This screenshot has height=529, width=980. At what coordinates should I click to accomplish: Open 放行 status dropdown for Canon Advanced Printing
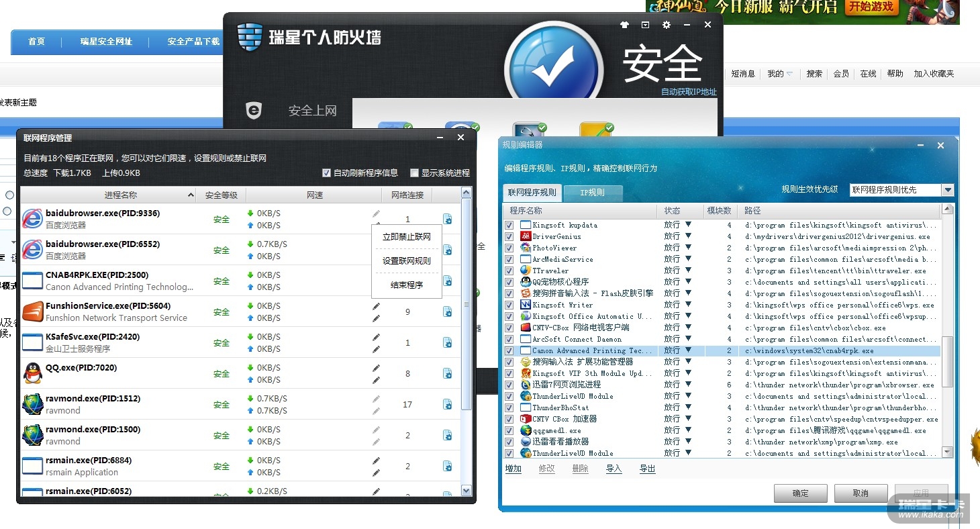point(688,350)
